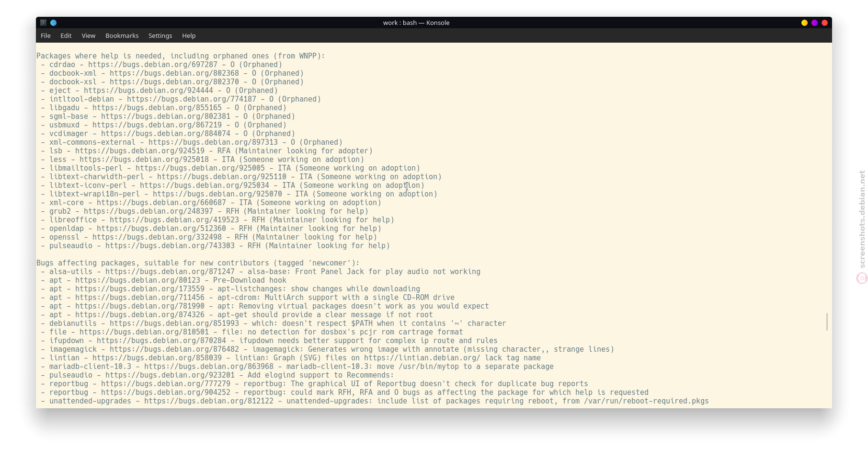
Task: Click the openssl bug link 332498
Action: (x=157, y=237)
